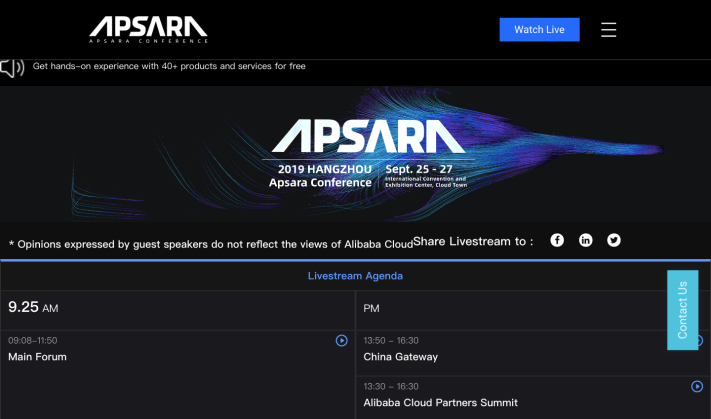
Task: Share livestream to Facebook
Action: (x=557, y=240)
